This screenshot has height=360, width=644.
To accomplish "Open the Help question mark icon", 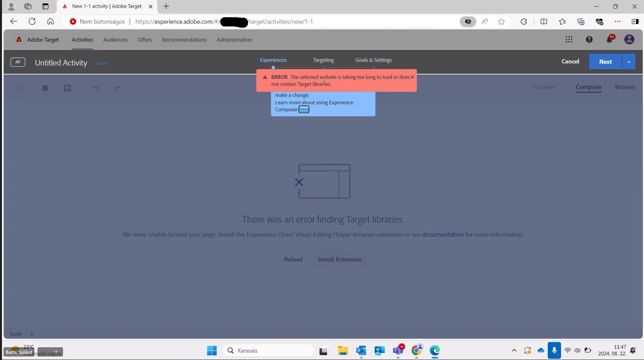I will (589, 39).
